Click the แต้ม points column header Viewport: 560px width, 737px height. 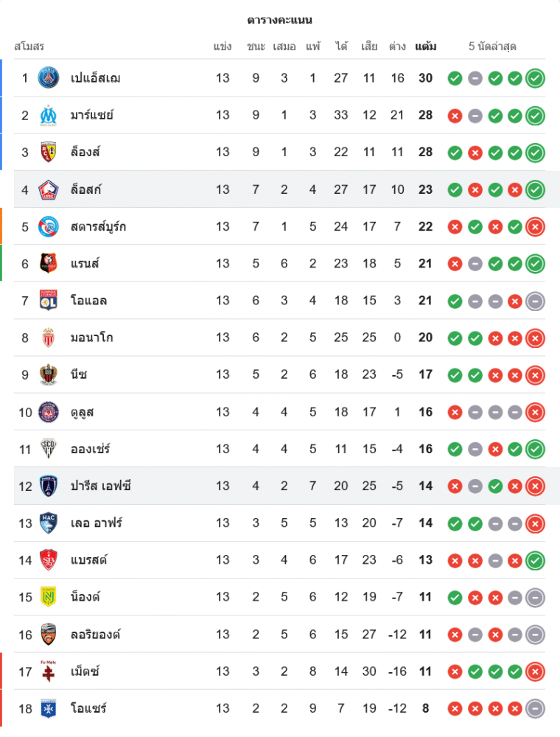click(425, 46)
